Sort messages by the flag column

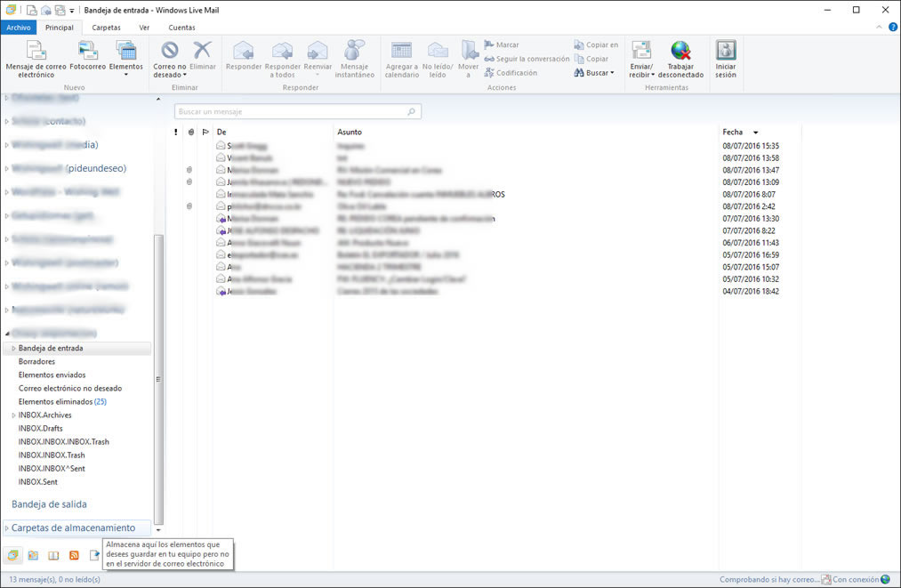[x=205, y=133]
